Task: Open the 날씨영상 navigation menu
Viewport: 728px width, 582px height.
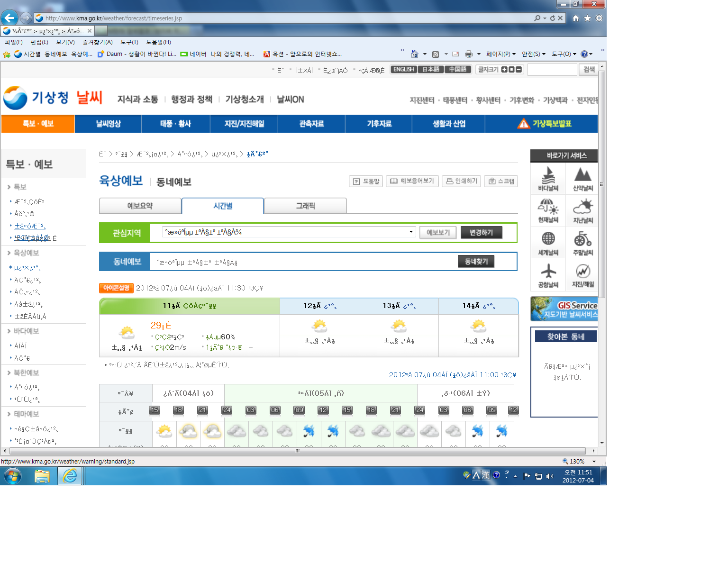Action: (x=108, y=124)
